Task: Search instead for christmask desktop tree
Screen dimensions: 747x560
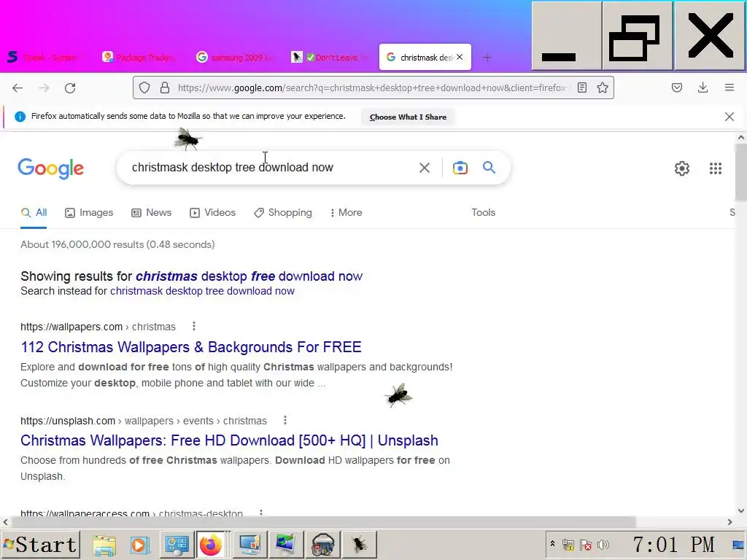Action: [203, 291]
